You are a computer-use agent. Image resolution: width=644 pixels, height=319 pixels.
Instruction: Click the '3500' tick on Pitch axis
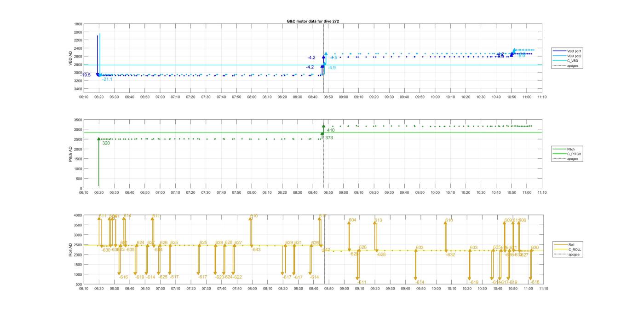click(x=78, y=120)
